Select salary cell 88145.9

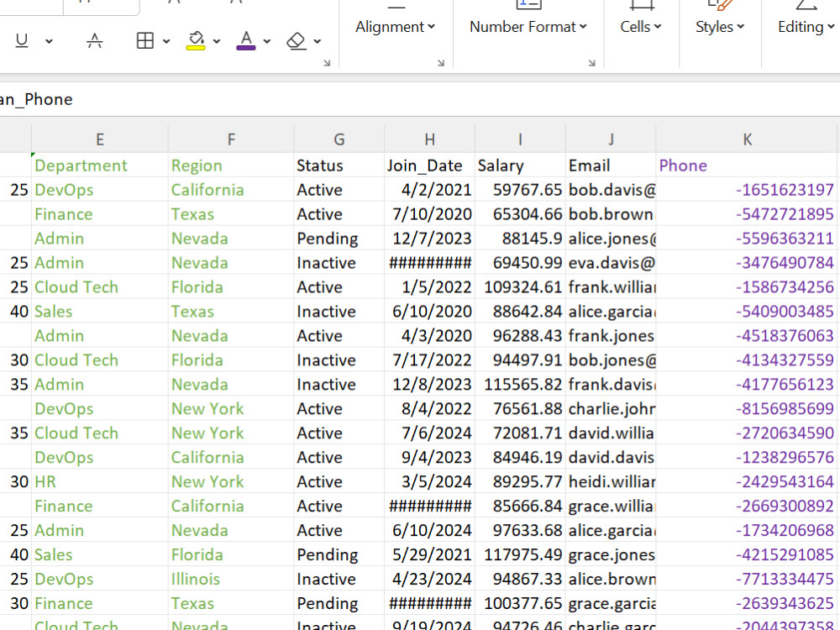coord(520,239)
